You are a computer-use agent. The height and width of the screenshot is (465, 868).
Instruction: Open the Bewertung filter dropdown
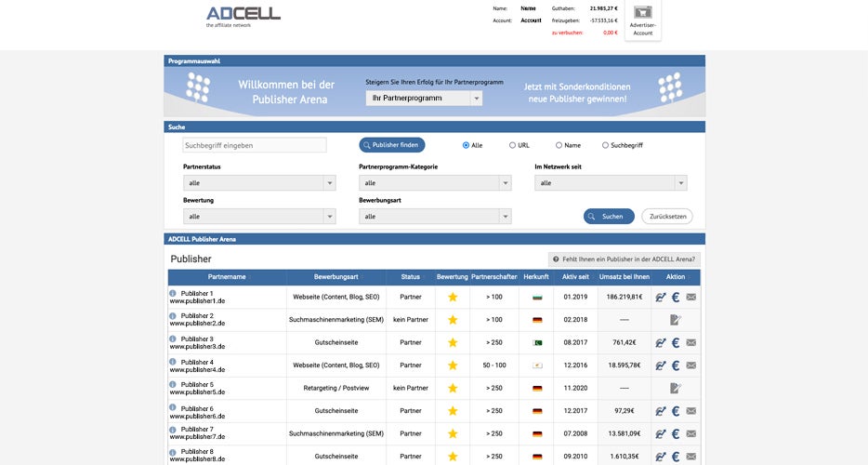click(259, 217)
